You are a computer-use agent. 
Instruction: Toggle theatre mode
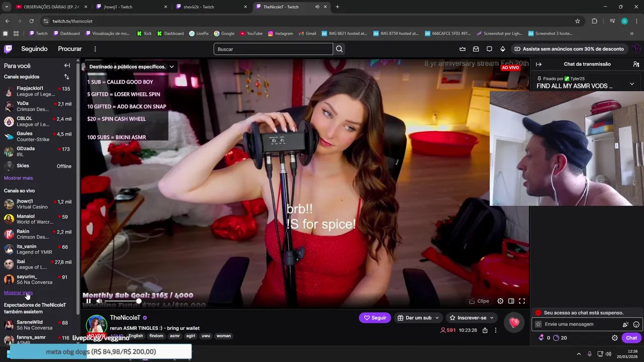pyautogui.click(x=511, y=301)
